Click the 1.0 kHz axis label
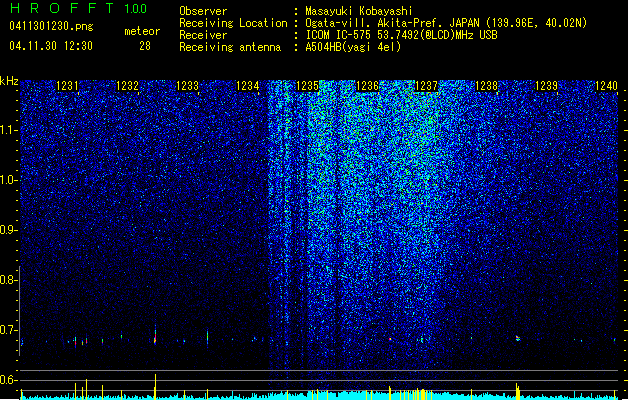Screen dimensions: 629x400 click(x=8, y=180)
